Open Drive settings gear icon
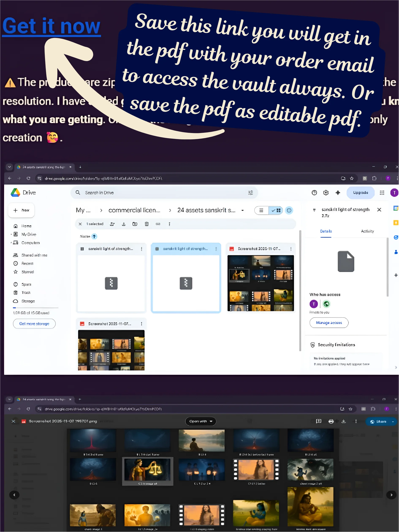Image resolution: width=399 pixels, height=532 pixels. click(326, 193)
